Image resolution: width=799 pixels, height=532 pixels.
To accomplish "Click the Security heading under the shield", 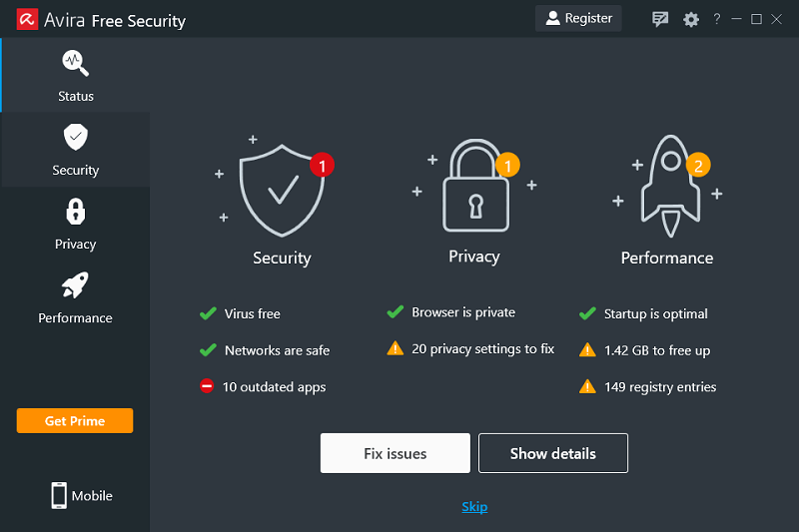I will coord(282,259).
